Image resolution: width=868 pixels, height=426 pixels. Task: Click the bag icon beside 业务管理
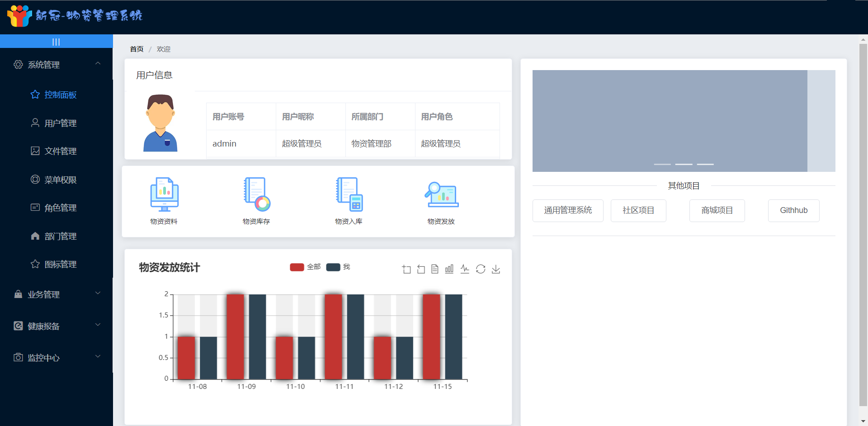(18, 294)
